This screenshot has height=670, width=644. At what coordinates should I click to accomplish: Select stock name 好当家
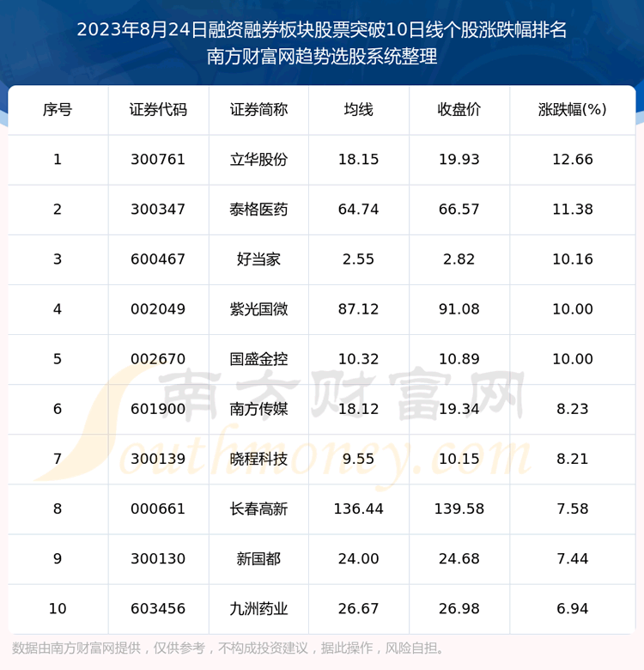(x=258, y=259)
